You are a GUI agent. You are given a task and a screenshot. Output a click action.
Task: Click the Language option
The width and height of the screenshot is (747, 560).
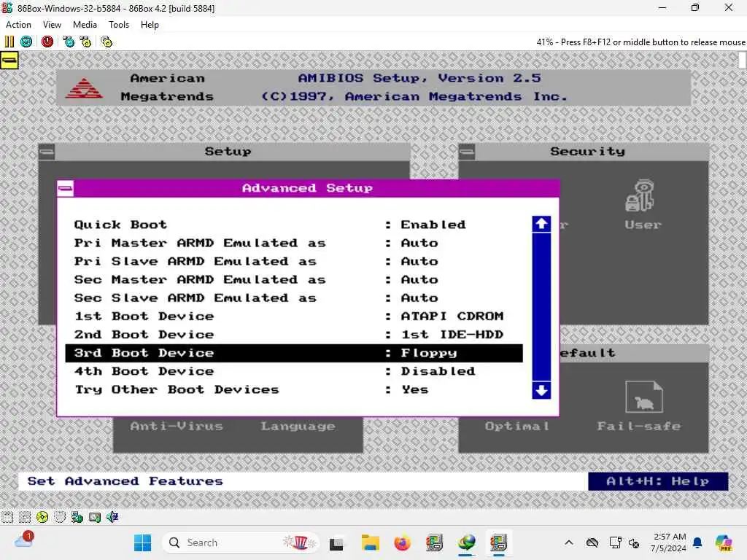pyautogui.click(x=298, y=427)
